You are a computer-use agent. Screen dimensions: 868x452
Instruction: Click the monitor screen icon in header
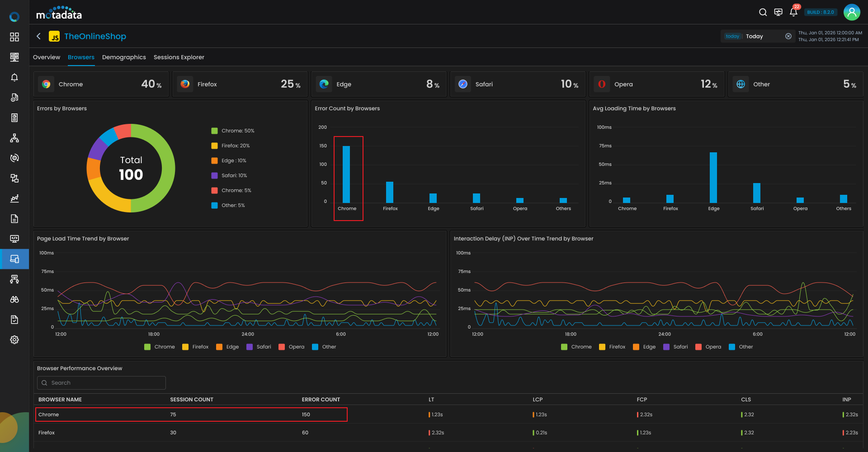[778, 12]
